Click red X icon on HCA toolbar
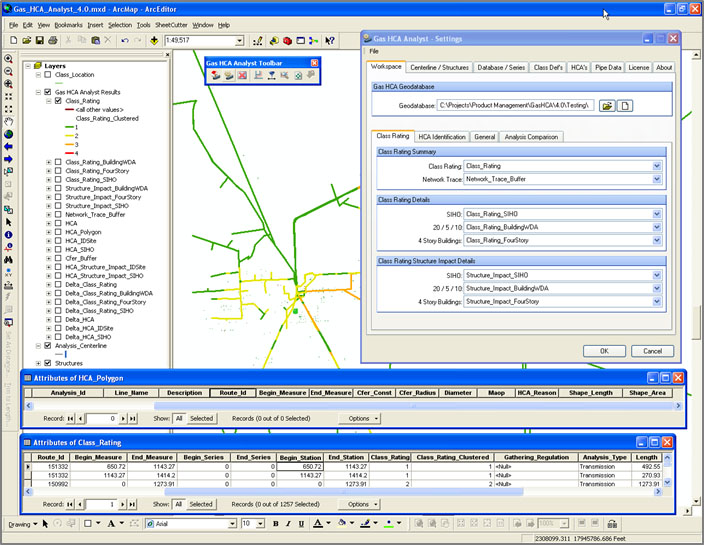The height and width of the screenshot is (545, 704). pyautogui.click(x=242, y=75)
